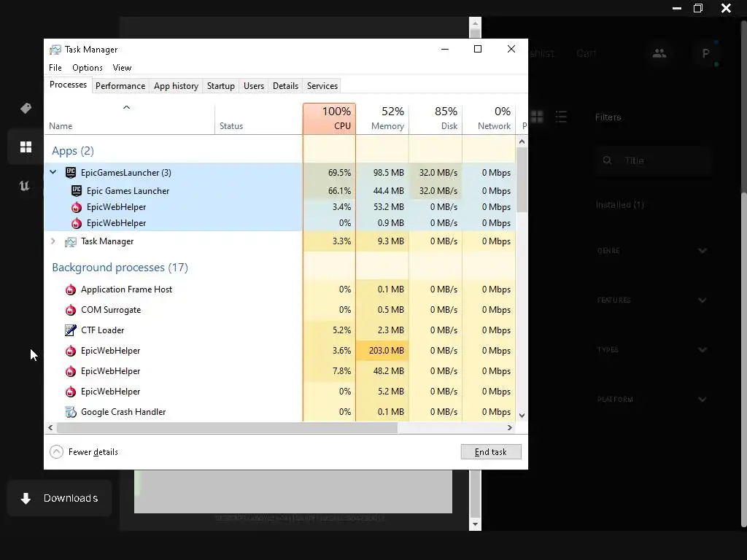Switch Epic library to grid view
The width and height of the screenshot is (747, 560).
coord(537,117)
